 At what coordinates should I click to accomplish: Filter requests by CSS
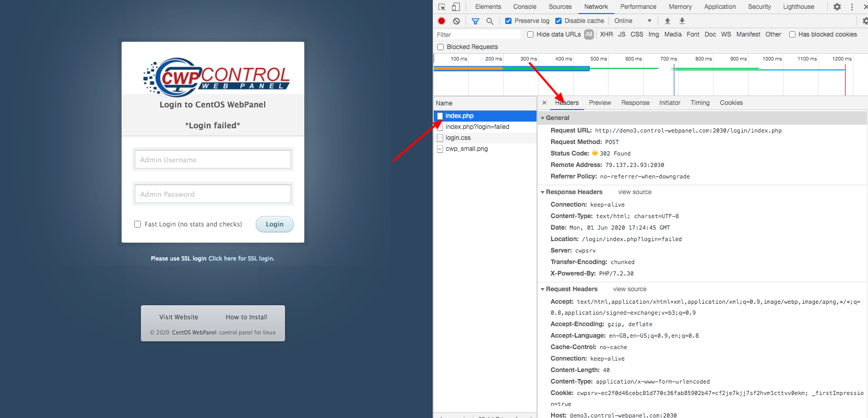(x=637, y=34)
